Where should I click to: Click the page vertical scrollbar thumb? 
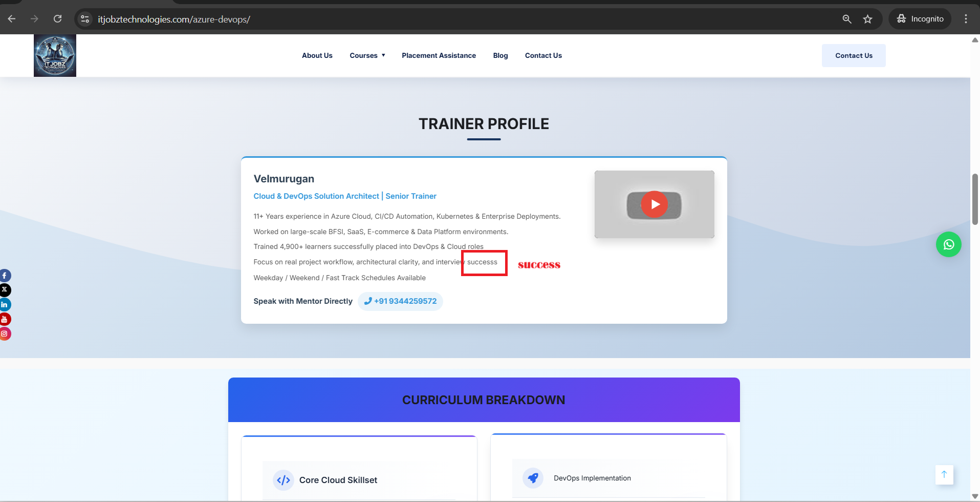pos(975,199)
